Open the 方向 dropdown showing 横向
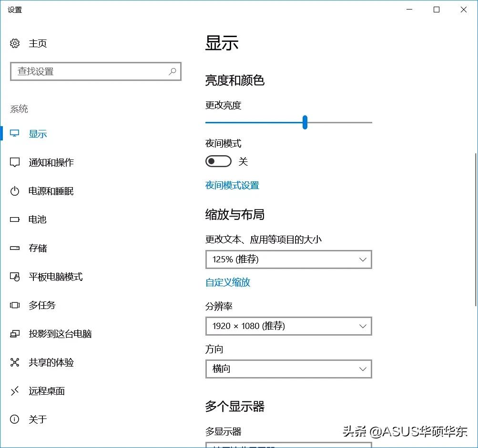Screen dimensions: 478x448 288,369
